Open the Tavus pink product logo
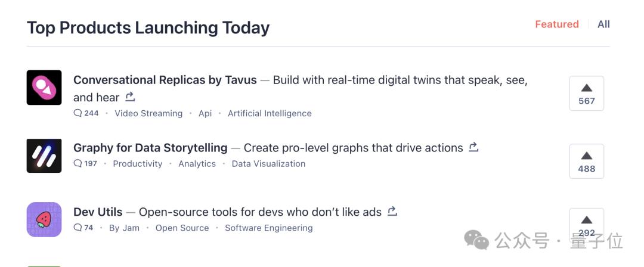Image resolution: width=644 pixels, height=267 pixels. [x=44, y=88]
